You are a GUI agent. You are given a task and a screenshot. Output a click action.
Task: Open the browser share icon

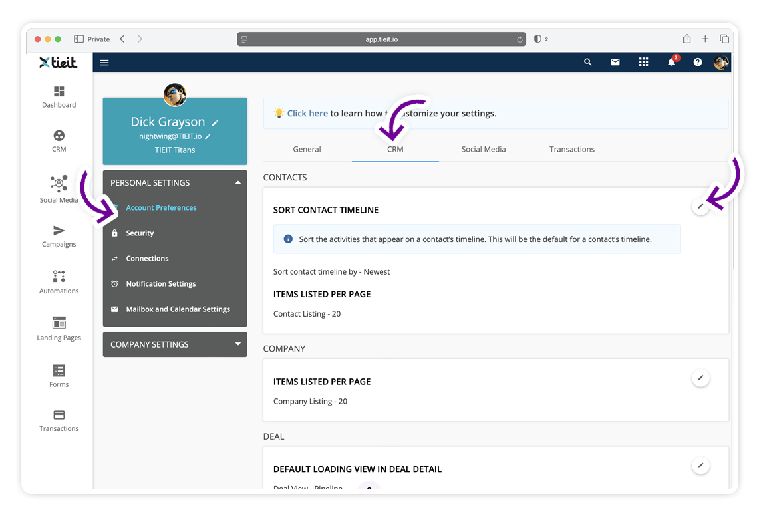687,39
